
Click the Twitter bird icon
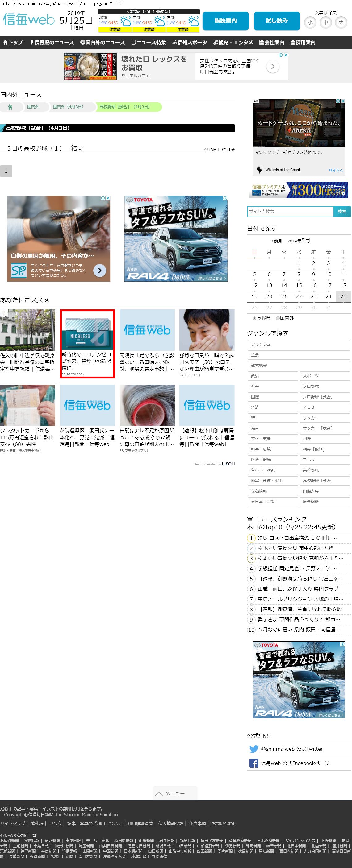254,749
